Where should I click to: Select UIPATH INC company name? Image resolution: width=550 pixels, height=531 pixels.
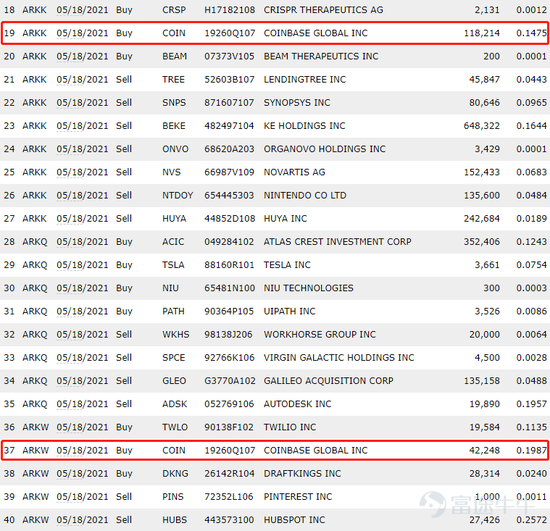(x=289, y=311)
